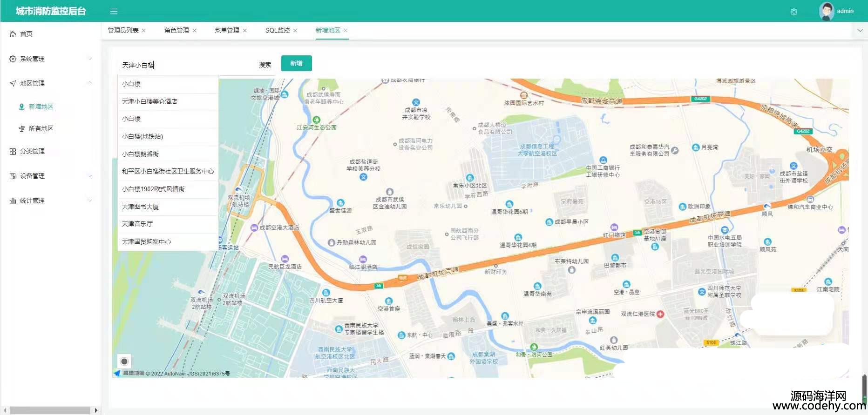Expand the 系统管理 menu chevron
Viewport: 868px width, 415px height.
point(90,59)
